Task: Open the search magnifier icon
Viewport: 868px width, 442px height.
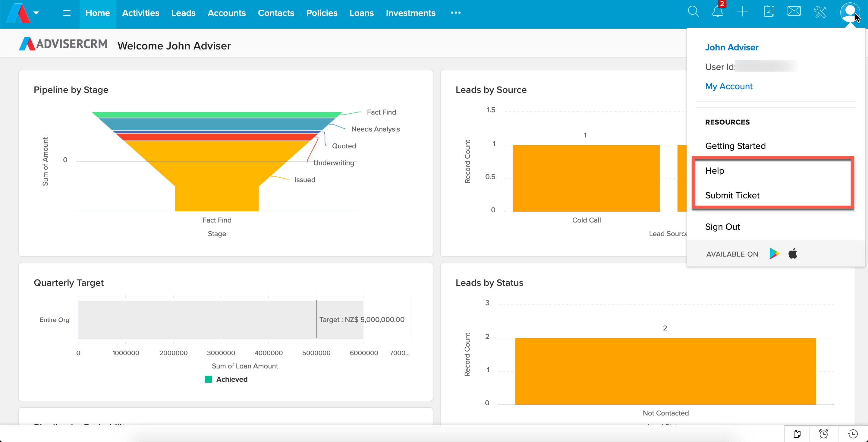Action: [693, 11]
